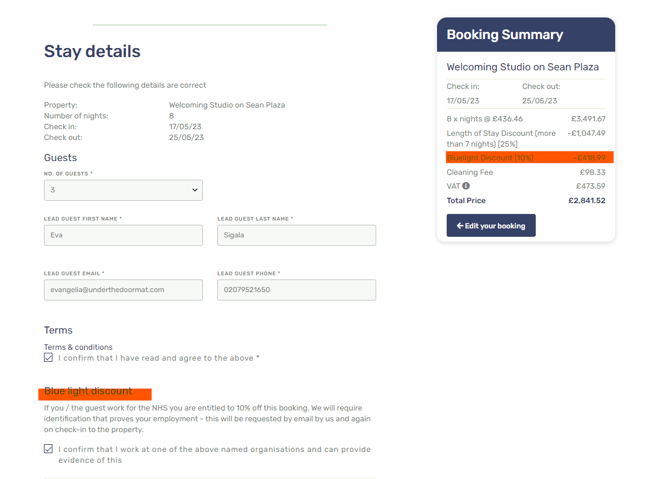Click the Lead Guest Last Name field
The width and height of the screenshot is (670, 479).
[x=296, y=235]
